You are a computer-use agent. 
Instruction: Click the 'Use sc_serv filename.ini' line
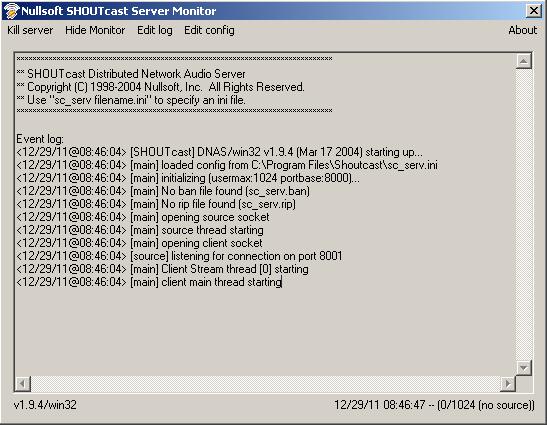(x=131, y=100)
